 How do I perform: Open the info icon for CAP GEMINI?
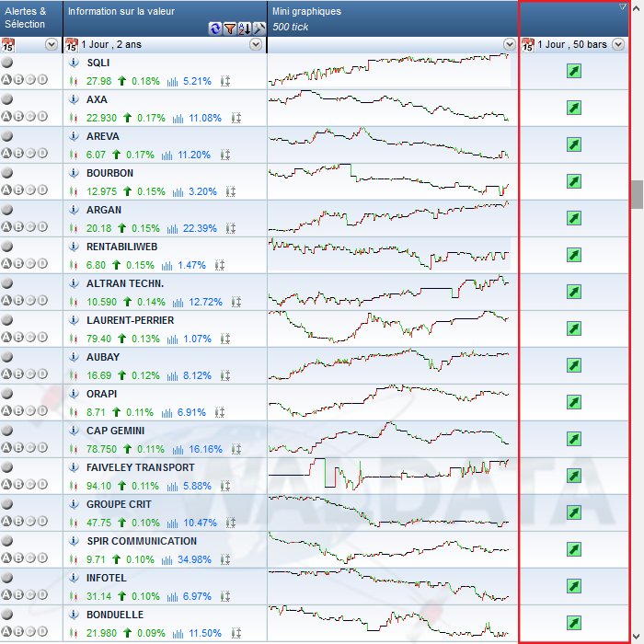point(74,431)
